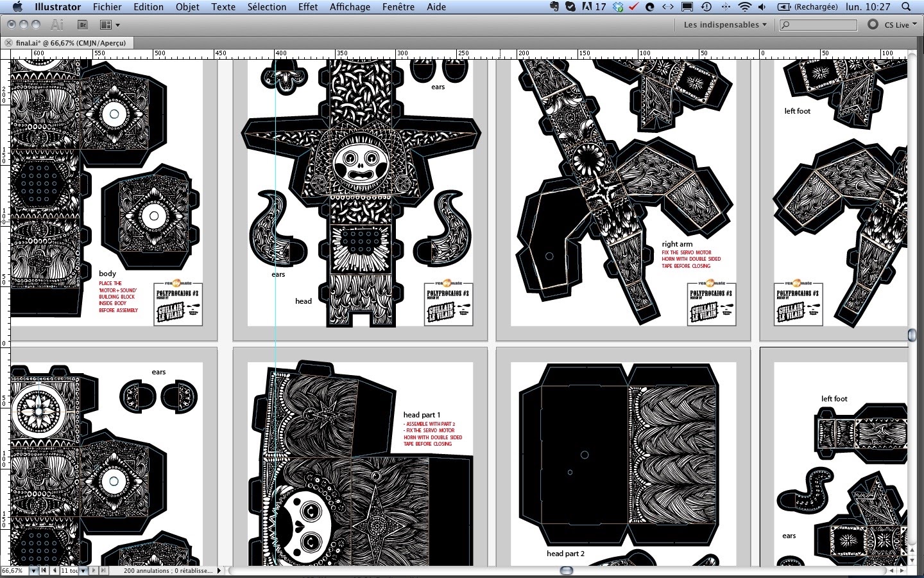Expand the arrange documents dropdown arrow
Viewport: 924px width, 578px height.
[x=117, y=25]
